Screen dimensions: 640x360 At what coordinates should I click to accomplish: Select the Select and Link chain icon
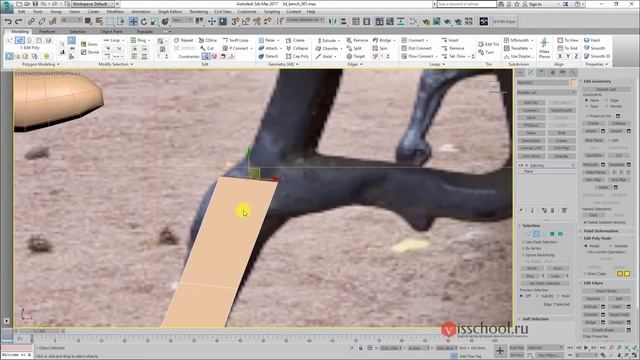31,21
